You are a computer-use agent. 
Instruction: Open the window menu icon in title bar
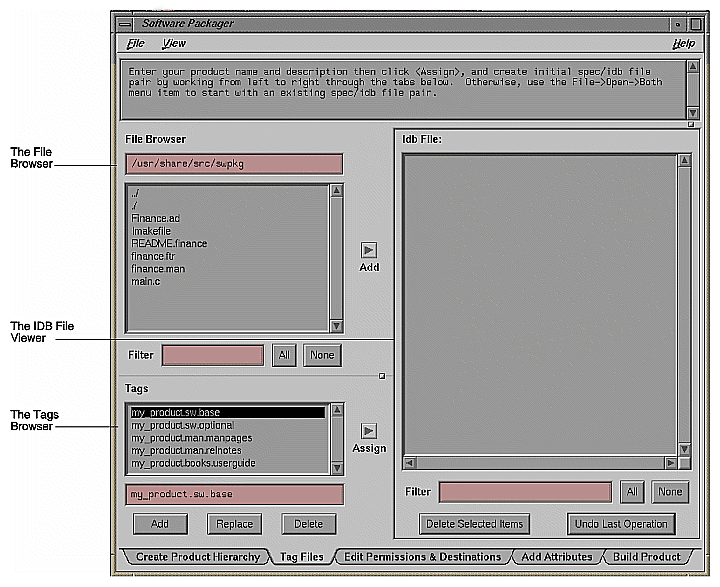124,24
